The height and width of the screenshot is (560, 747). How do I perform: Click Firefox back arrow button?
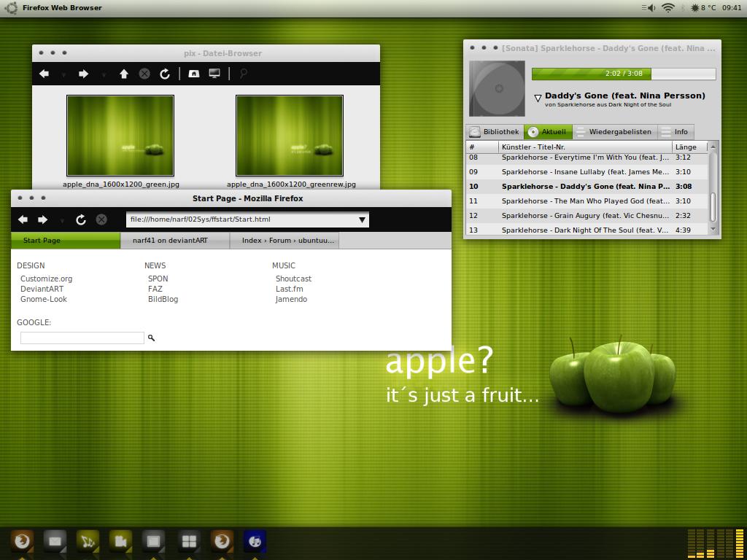point(23,219)
